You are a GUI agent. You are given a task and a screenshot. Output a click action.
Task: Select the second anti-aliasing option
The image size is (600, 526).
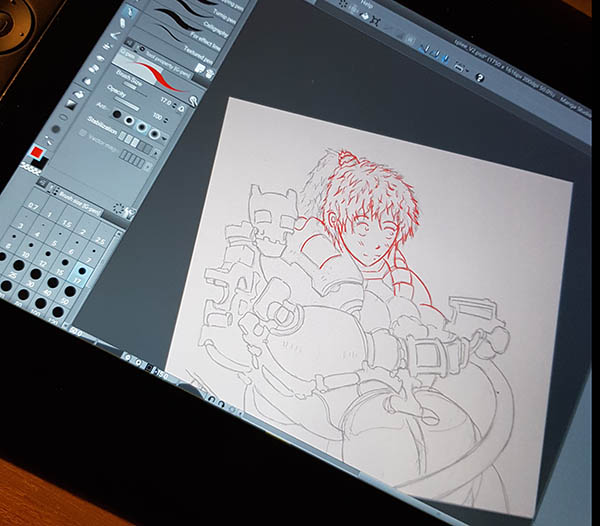pos(129,120)
